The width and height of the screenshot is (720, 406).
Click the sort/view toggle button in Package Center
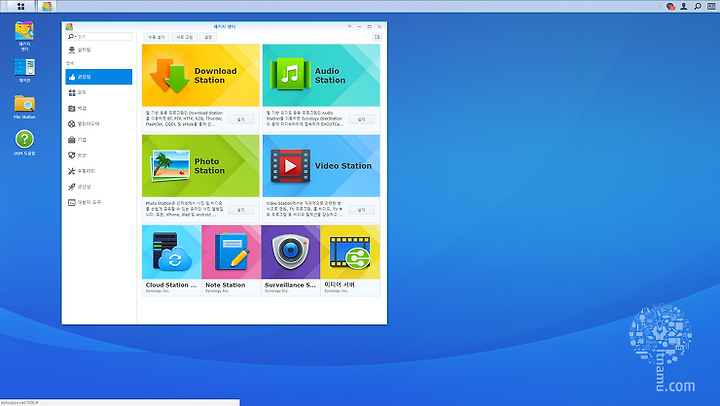(377, 37)
